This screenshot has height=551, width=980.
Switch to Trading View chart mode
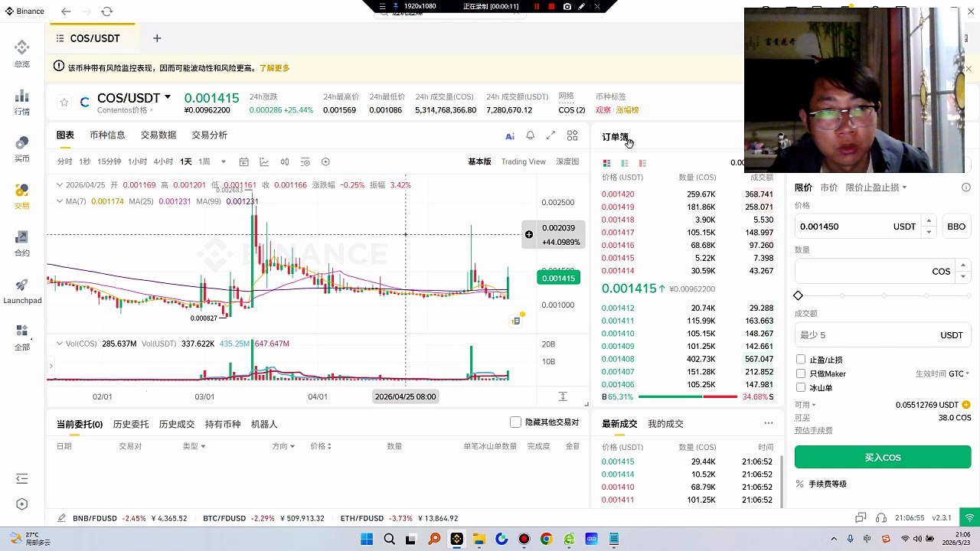(524, 161)
